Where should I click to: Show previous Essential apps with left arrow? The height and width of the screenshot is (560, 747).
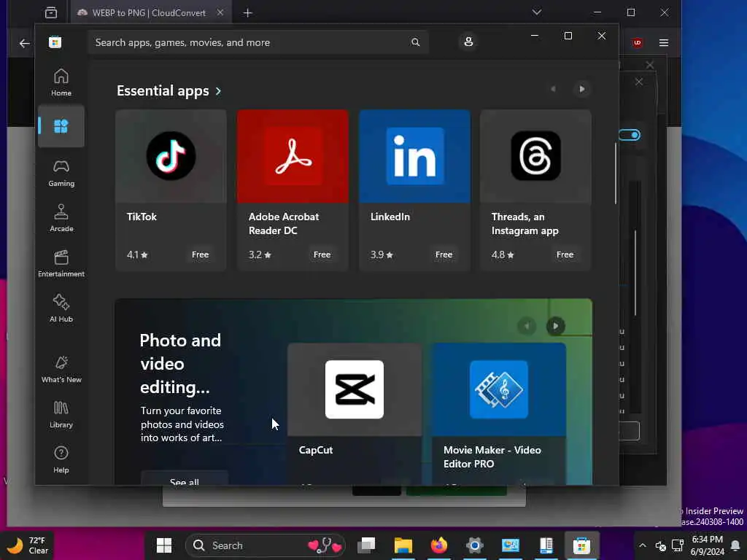[553, 89]
